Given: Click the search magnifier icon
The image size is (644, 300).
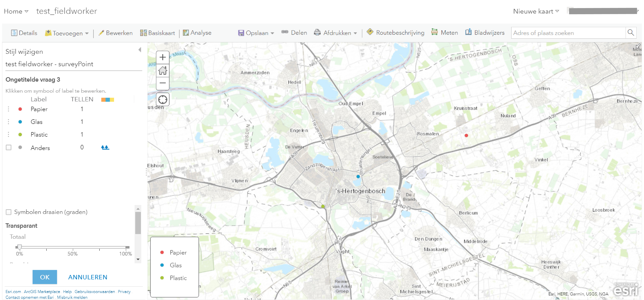Looking at the screenshot, I should [630, 33].
